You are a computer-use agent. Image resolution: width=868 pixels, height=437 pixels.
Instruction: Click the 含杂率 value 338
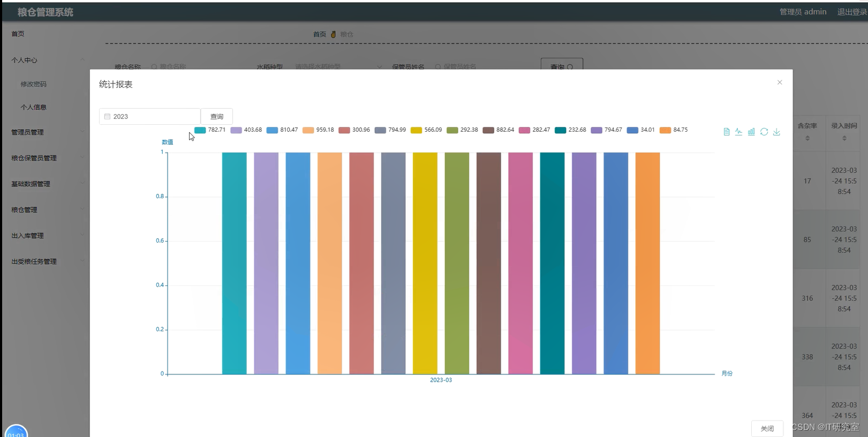[807, 357]
